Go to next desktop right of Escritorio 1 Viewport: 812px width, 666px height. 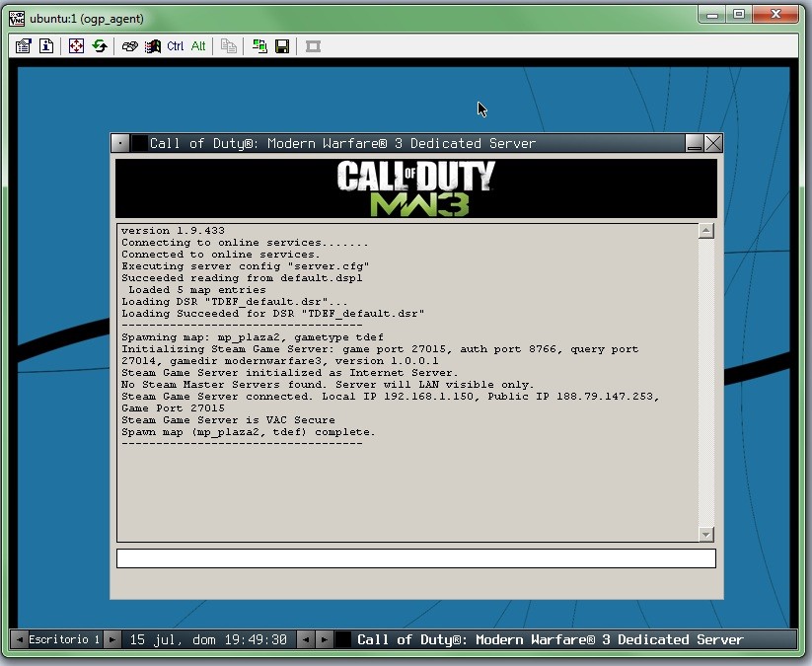(x=111, y=639)
